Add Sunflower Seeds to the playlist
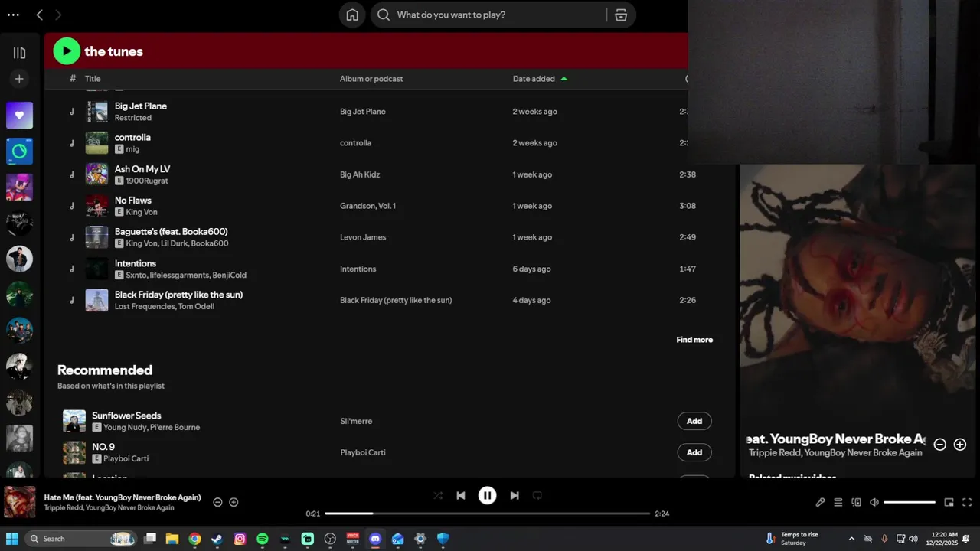 [x=694, y=421]
